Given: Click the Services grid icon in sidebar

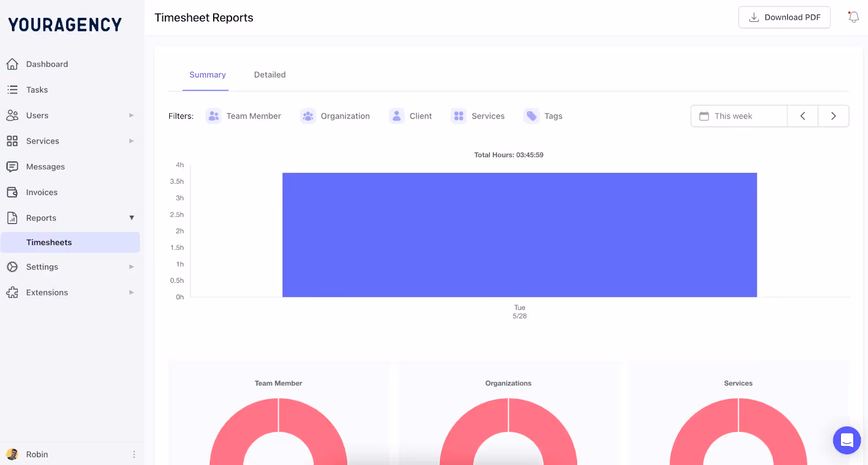Looking at the screenshot, I should click(x=12, y=141).
